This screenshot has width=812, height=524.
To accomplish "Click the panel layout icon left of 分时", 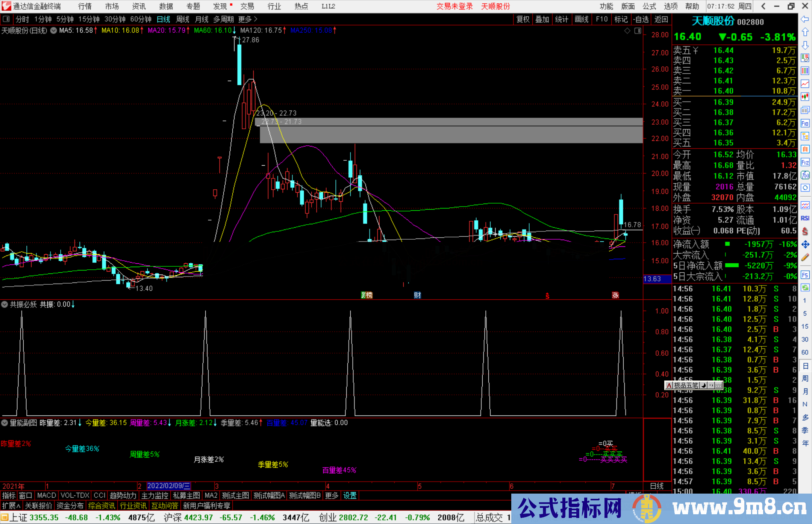I will point(6,19).
